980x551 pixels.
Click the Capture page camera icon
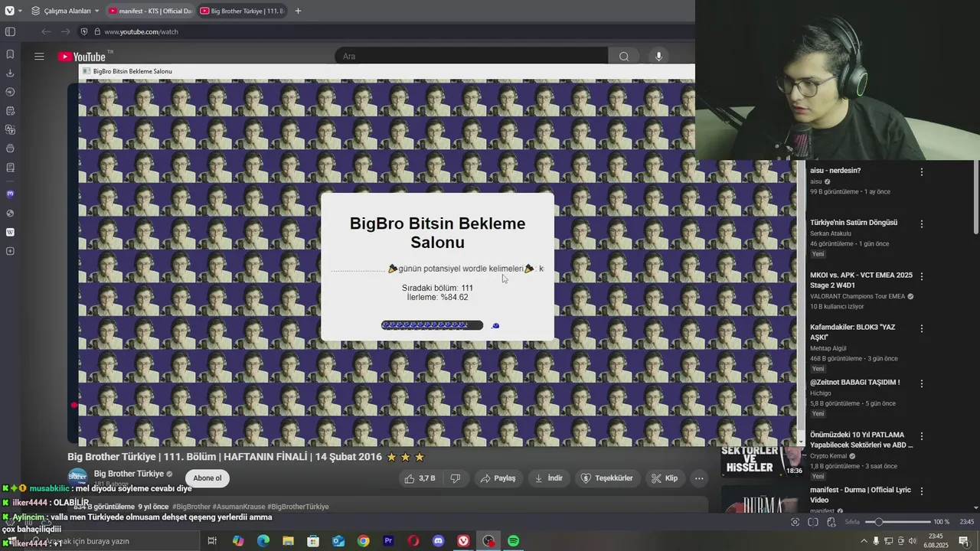click(x=795, y=522)
